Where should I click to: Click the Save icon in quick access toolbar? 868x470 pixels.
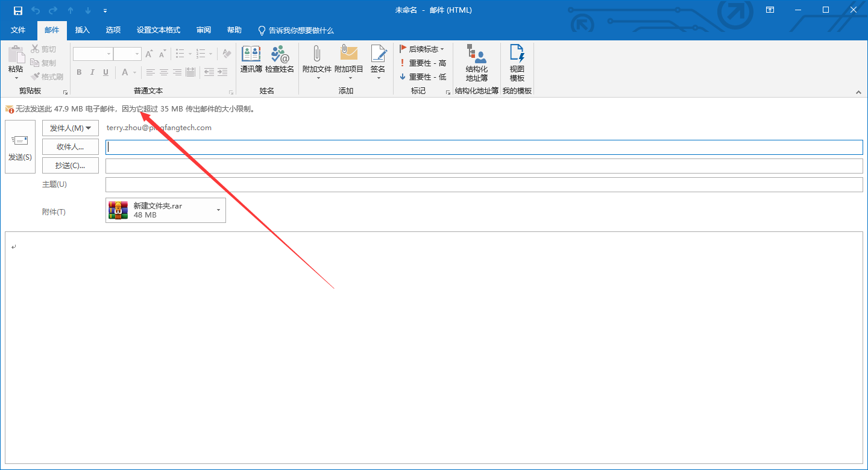click(x=18, y=10)
